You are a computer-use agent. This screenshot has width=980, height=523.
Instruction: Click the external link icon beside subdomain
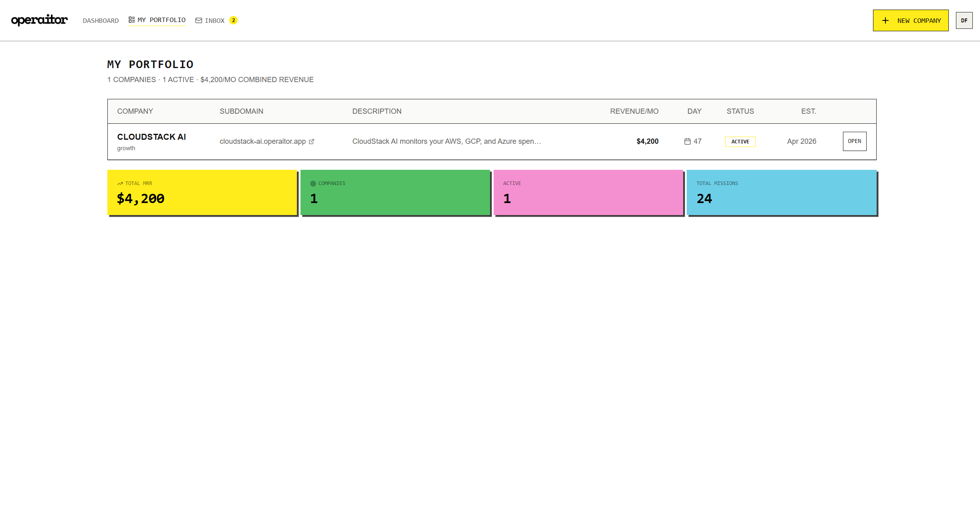coord(311,141)
